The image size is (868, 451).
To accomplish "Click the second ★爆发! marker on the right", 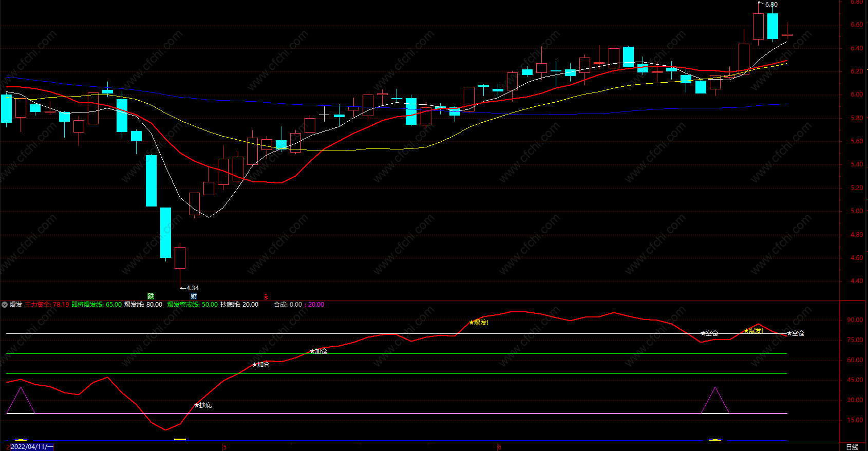I will [x=753, y=331].
